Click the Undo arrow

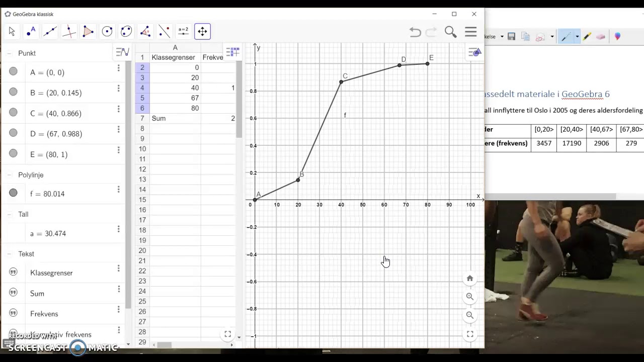[x=415, y=32]
